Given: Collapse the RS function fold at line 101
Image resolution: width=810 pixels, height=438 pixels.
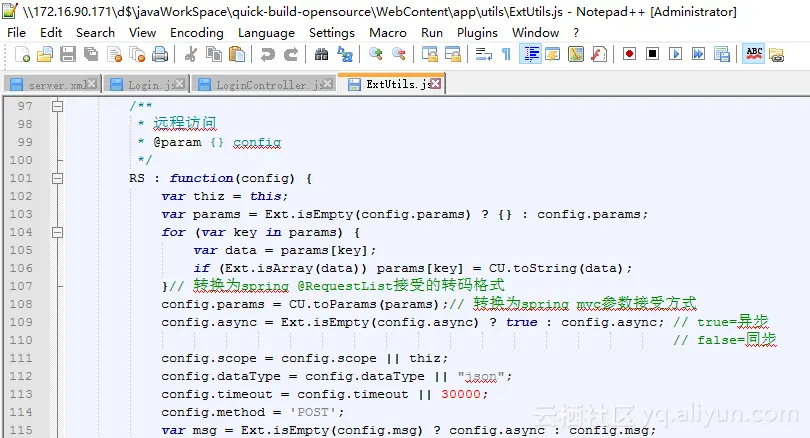Looking at the screenshot, I should tap(57, 179).
